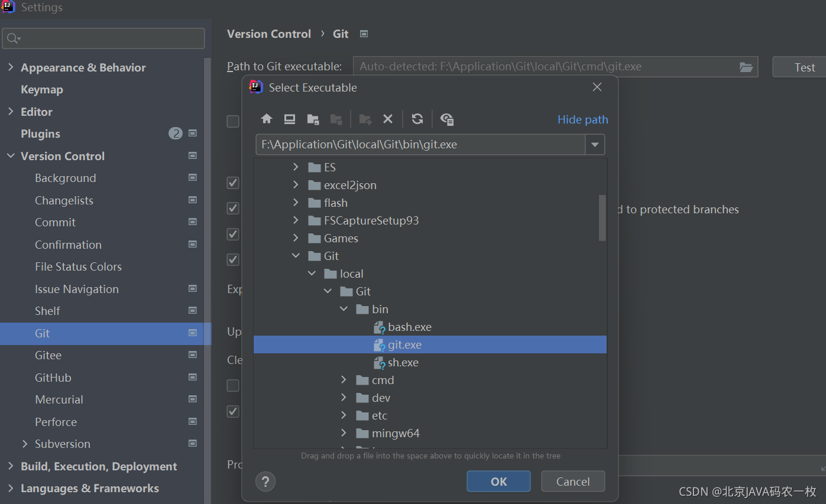Image resolution: width=826 pixels, height=504 pixels.
Task: Click the icon right of GitHub row
Action: 192,378
